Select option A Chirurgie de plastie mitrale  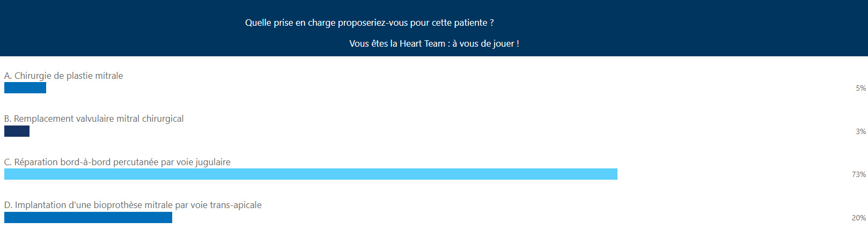click(x=63, y=76)
